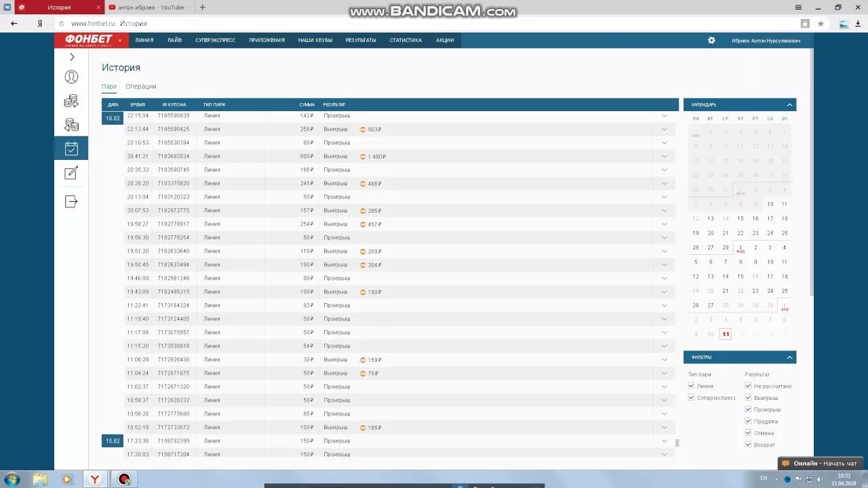The image size is (868, 488).
Task: Toggle the Возврат result filter checkbox
Action: click(x=748, y=444)
